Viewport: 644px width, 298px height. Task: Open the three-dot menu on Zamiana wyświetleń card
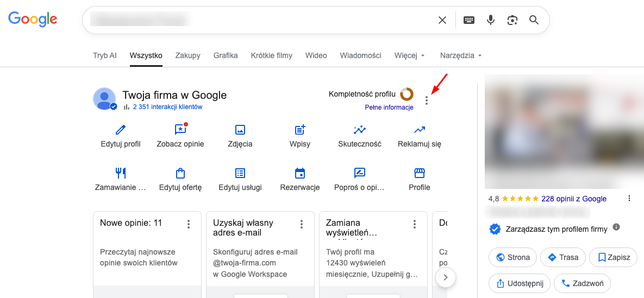(415, 224)
